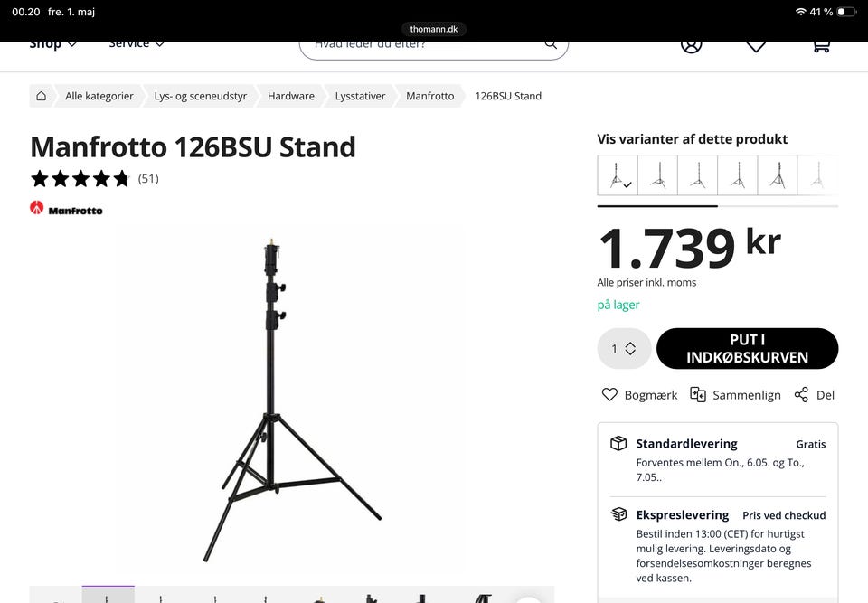Select the second product variant thumbnail
This screenshot has height=603, width=868.
(x=657, y=175)
